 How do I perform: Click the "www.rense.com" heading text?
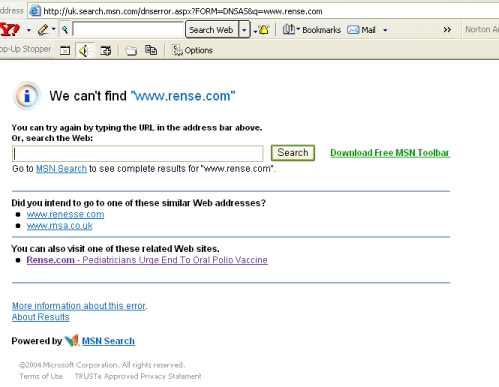click(x=183, y=96)
